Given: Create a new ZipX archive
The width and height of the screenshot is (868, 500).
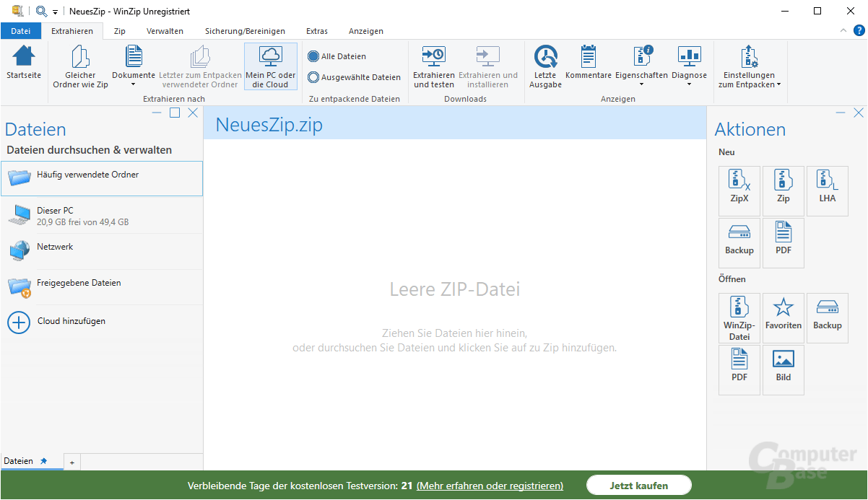Looking at the screenshot, I should pos(739,190).
